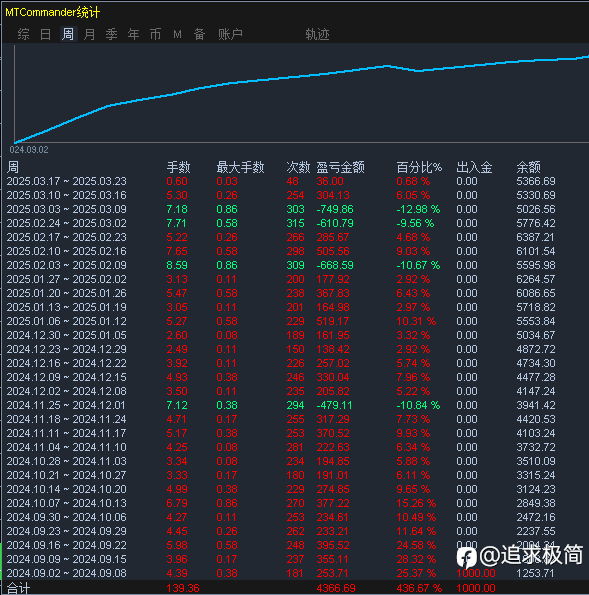The image size is (589, 595).
Task: Open the 月 monthly statistics tab
Action: click(x=90, y=35)
